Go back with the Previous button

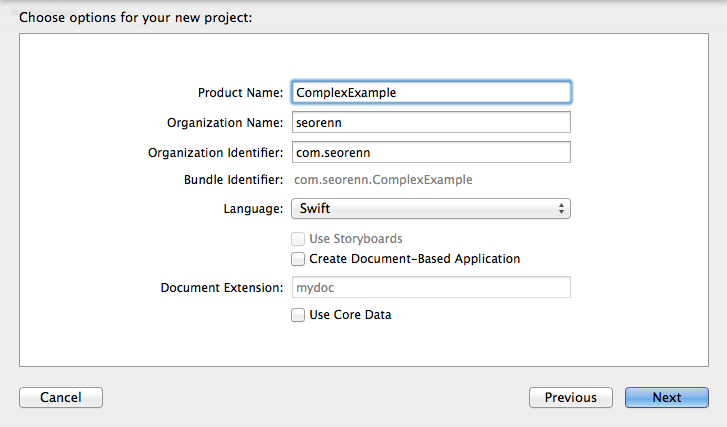(x=571, y=397)
